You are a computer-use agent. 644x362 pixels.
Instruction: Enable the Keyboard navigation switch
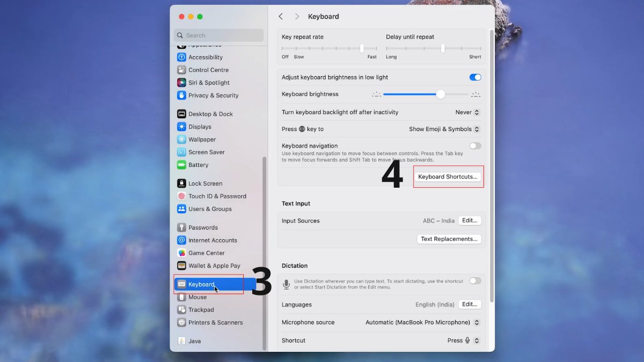(x=475, y=146)
